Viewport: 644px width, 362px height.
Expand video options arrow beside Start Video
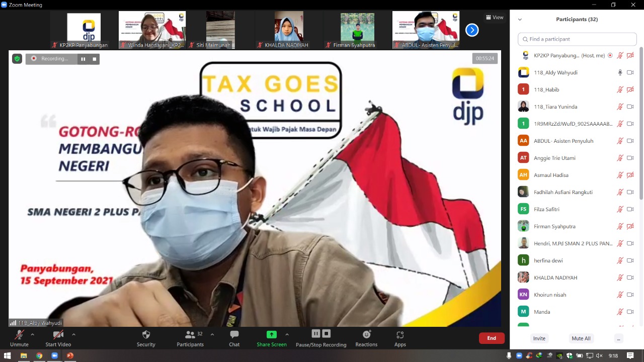73,334
